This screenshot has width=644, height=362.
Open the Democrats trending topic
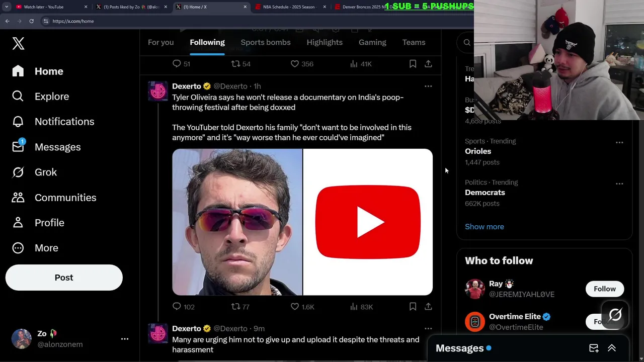coord(485,193)
